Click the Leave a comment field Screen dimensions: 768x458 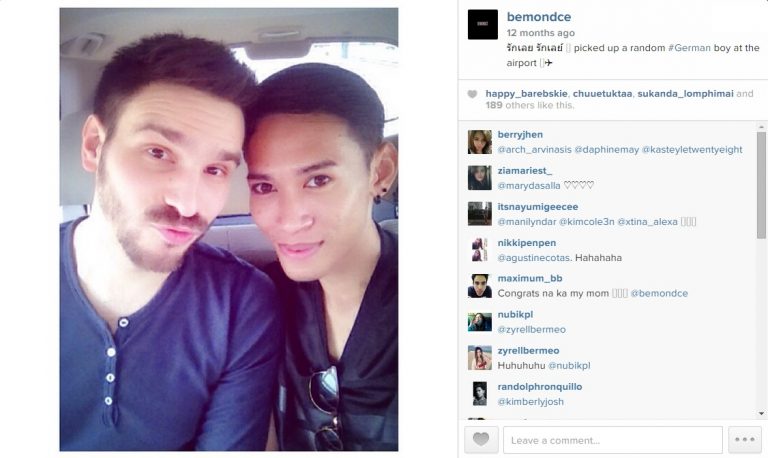[x=613, y=440]
